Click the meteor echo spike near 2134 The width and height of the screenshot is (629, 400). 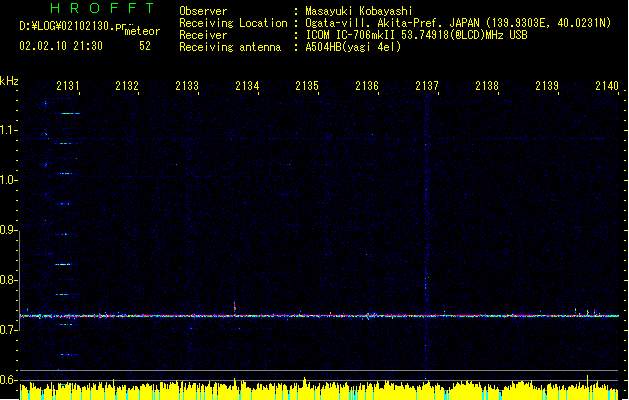tap(235, 307)
